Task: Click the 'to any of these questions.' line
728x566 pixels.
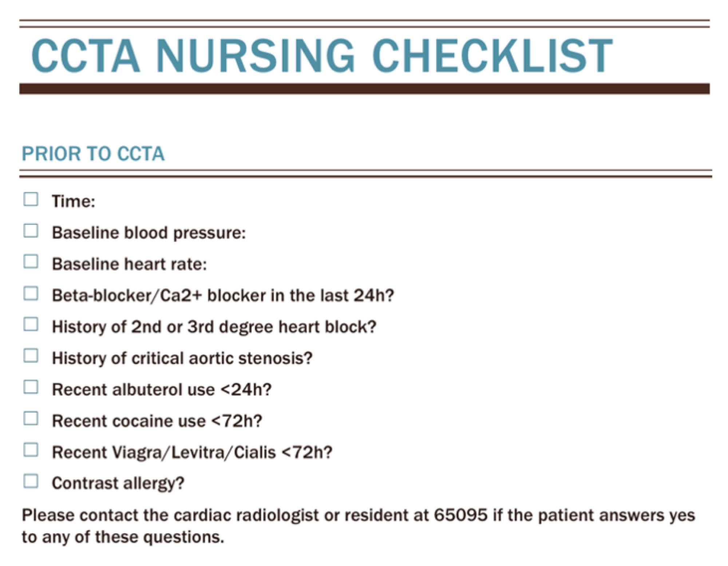Action: [x=123, y=537]
